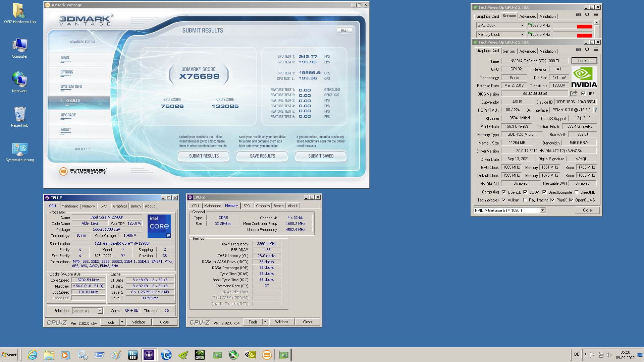Open hamburger menu in Graphics Card GPU-Z window
Screen dimensions: 644x362
tap(596, 50)
